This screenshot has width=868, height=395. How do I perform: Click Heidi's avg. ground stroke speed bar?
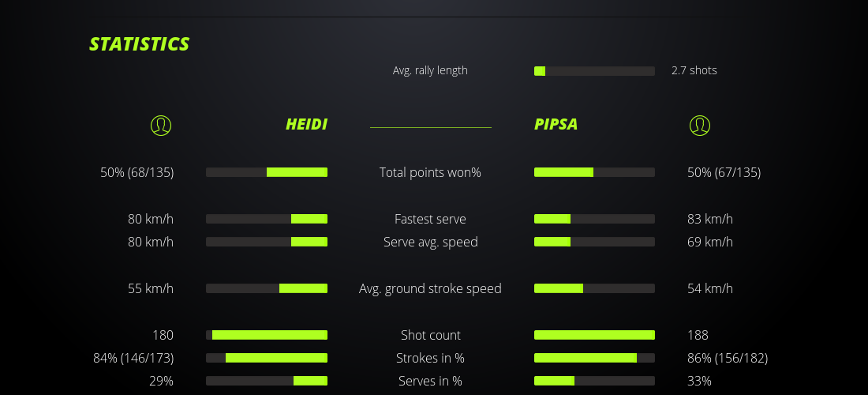pos(267,288)
